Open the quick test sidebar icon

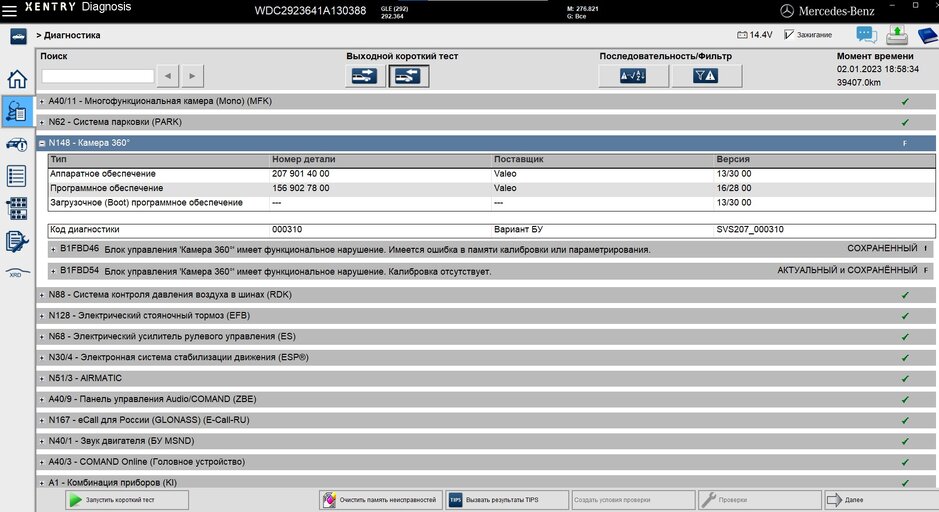point(17,111)
